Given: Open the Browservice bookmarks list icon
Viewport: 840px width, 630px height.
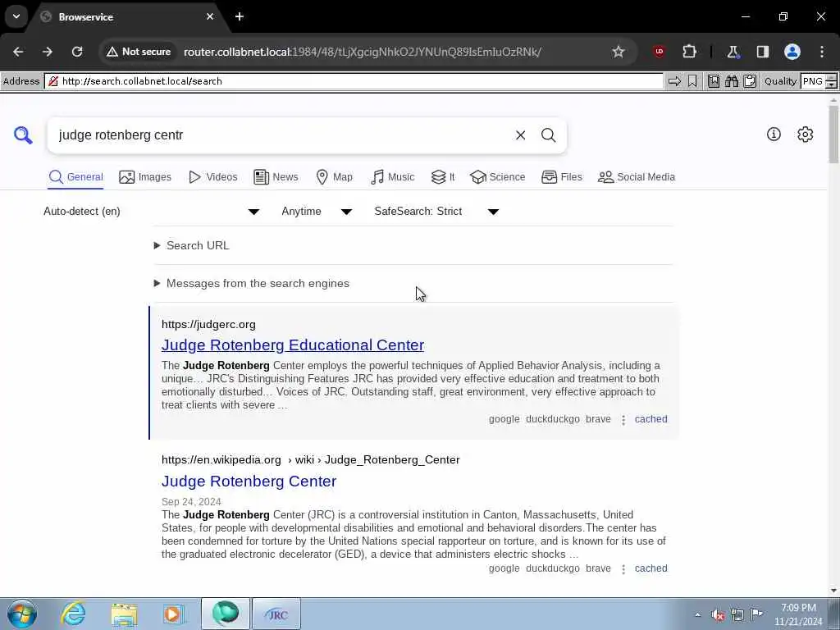Looking at the screenshot, I should pyautogui.click(x=714, y=81).
